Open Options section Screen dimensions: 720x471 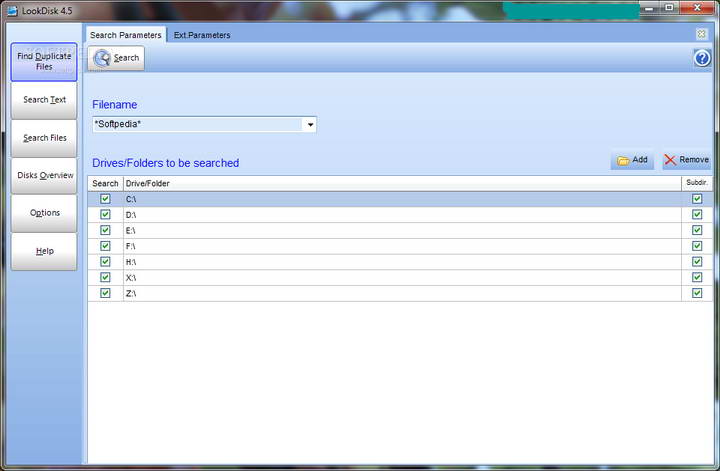pos(44,213)
